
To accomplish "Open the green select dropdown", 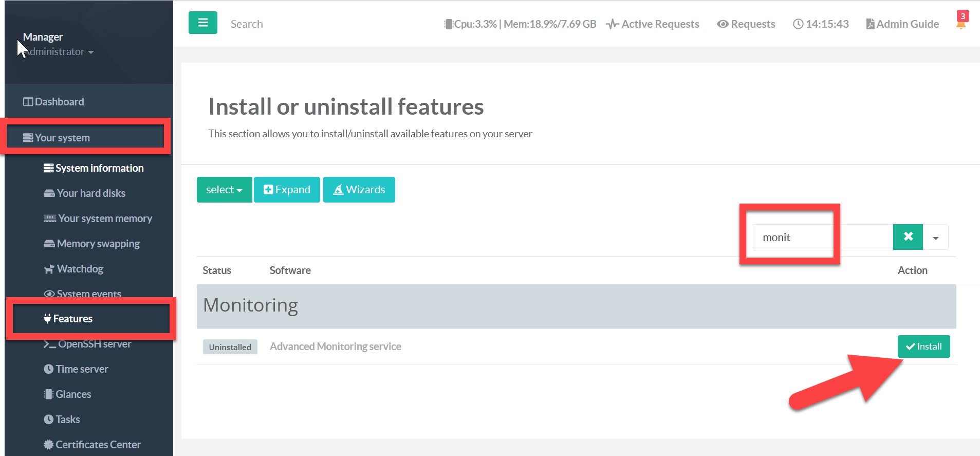I will (224, 190).
